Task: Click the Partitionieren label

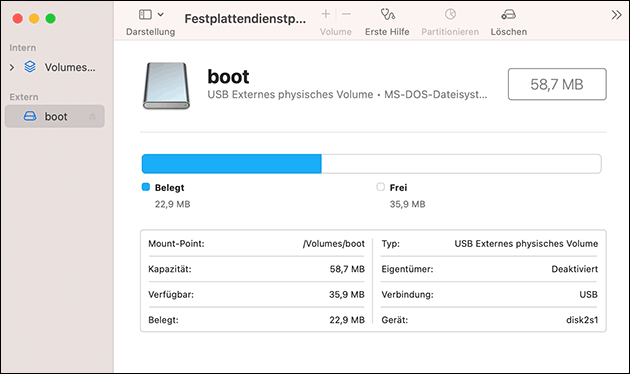Action: tap(450, 32)
